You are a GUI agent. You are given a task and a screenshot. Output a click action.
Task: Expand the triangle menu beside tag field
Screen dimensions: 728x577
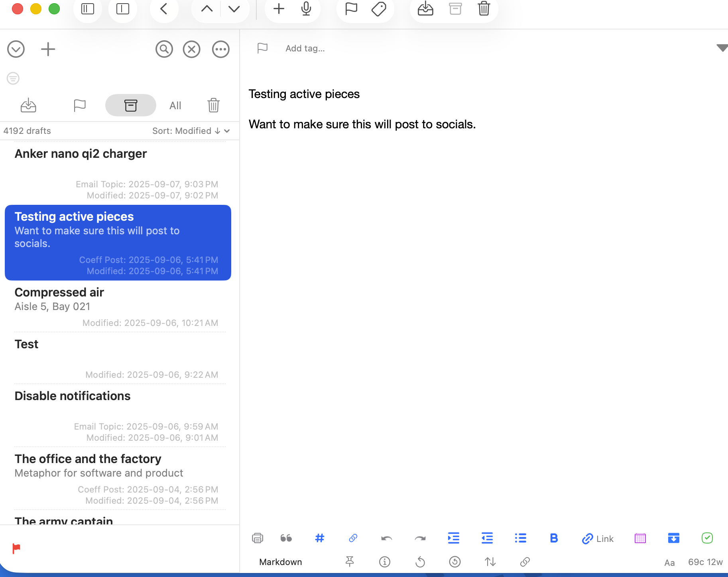click(x=722, y=48)
